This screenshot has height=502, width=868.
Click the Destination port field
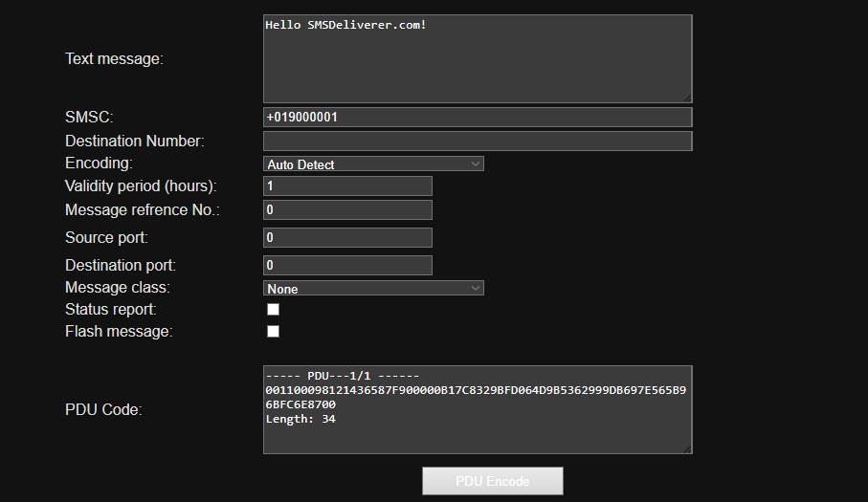click(347, 266)
